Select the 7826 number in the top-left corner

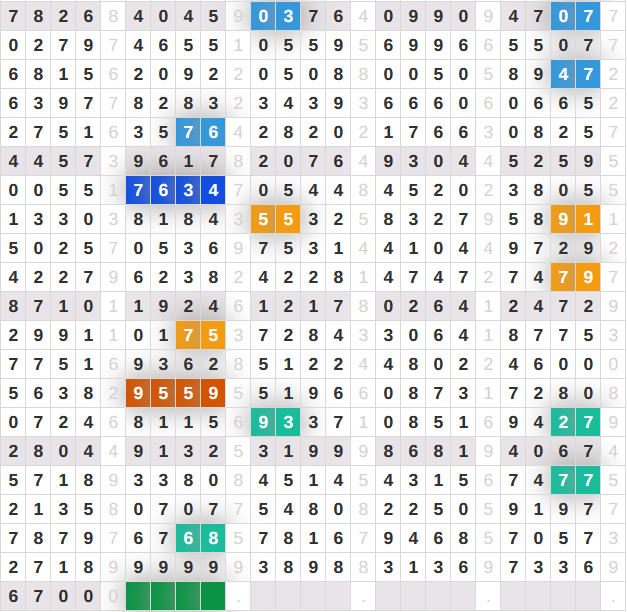(50, 16)
